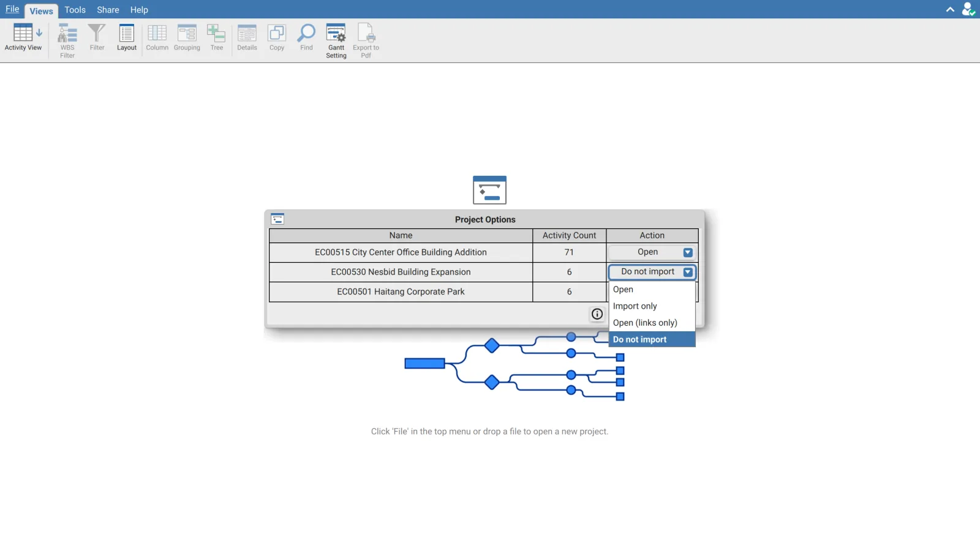
Task: Open the Help menu
Action: pos(139,10)
